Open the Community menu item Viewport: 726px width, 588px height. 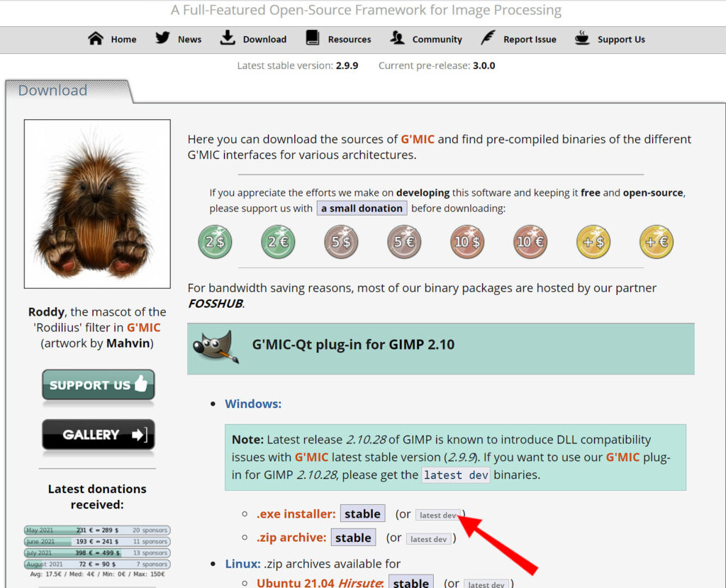click(x=437, y=40)
